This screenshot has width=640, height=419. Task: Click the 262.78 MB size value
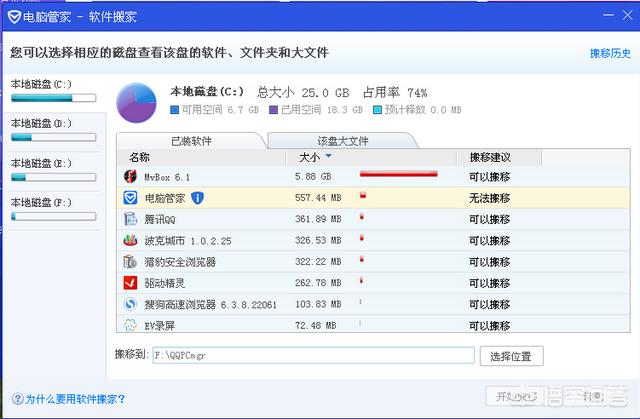318,283
